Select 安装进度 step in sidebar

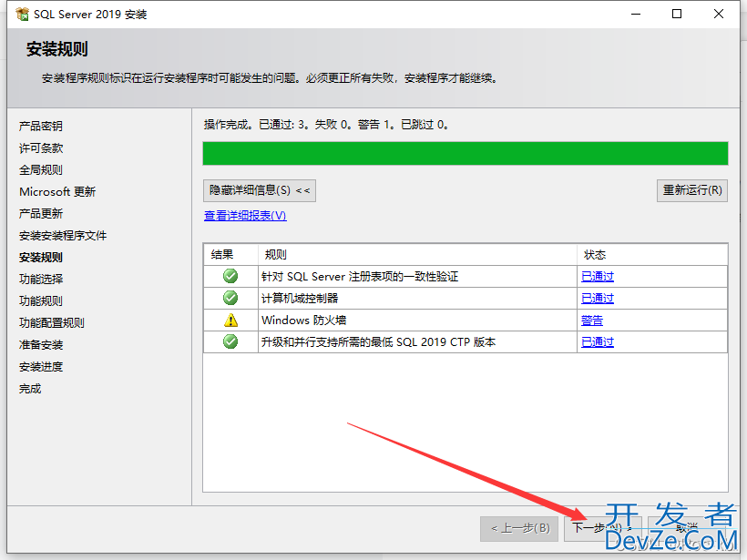(41, 367)
